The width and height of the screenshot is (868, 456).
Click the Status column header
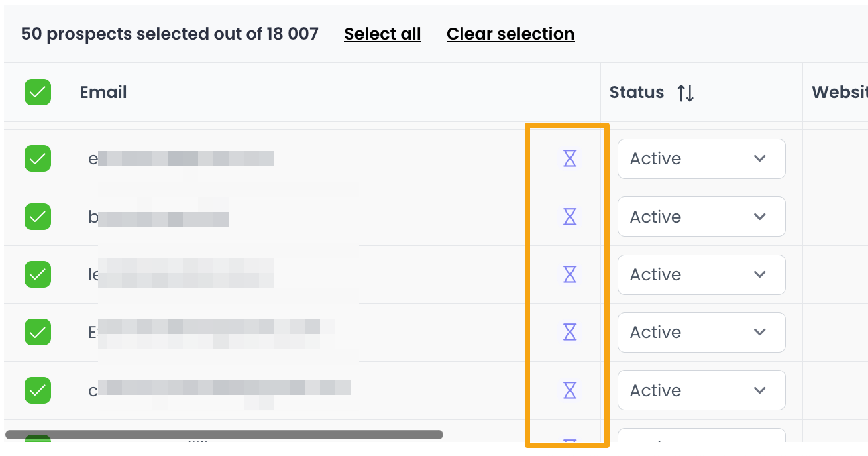coord(636,93)
